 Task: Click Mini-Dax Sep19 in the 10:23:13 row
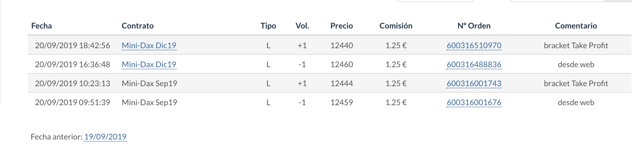click(149, 84)
